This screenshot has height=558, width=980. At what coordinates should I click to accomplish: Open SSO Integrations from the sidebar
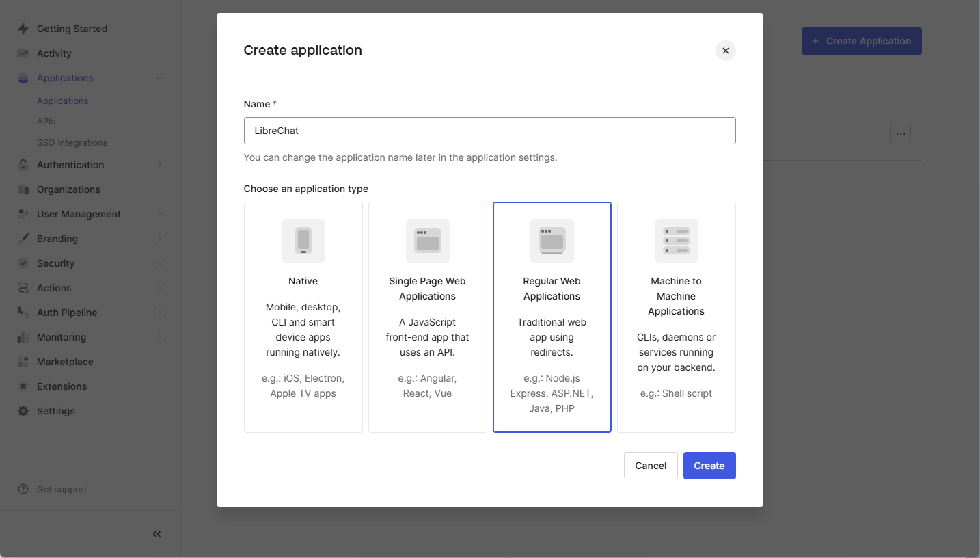[x=72, y=142]
